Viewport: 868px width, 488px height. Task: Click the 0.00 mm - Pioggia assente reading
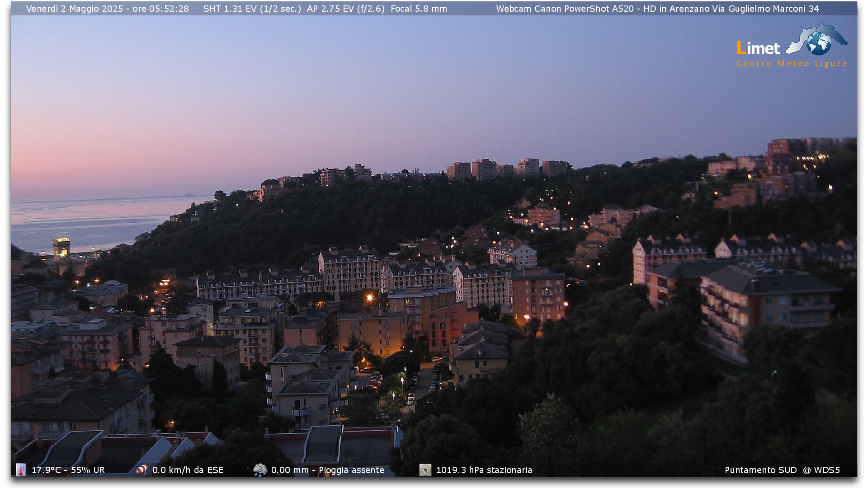328,470
